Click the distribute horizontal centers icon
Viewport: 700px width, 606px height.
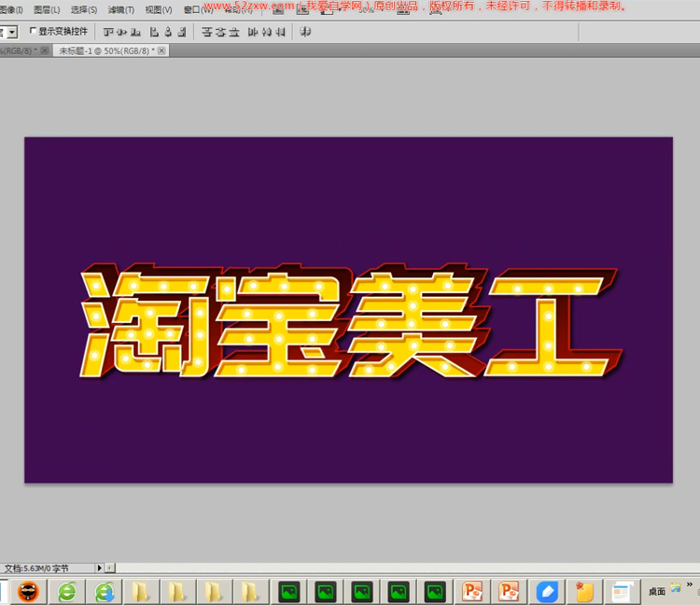tap(267, 32)
